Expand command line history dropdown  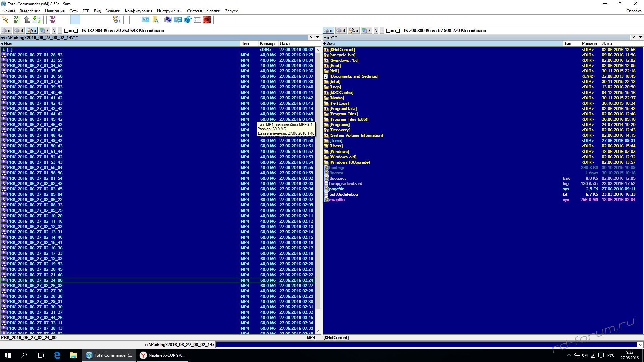[640, 345]
